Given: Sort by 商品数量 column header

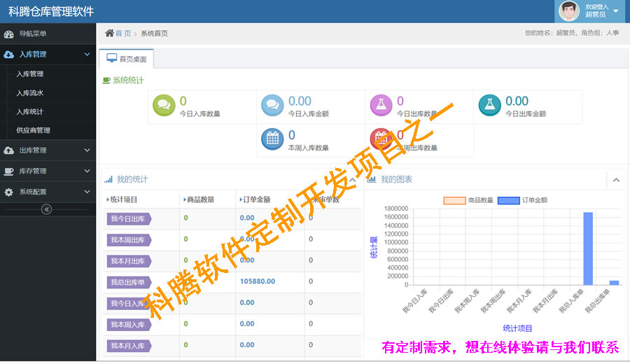Looking at the screenshot, I should pyautogui.click(x=199, y=199).
